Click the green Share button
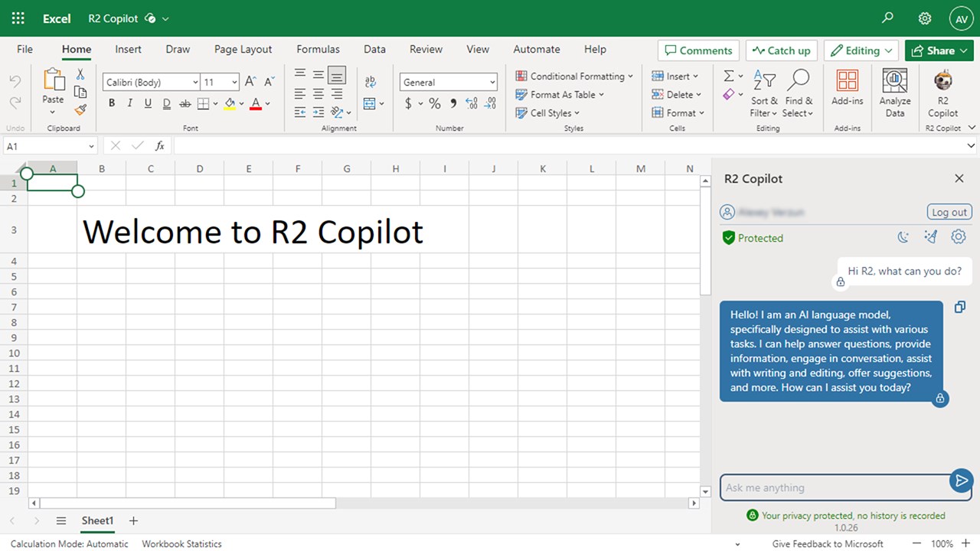Viewport: 980px width, 551px height. pyautogui.click(x=939, y=51)
